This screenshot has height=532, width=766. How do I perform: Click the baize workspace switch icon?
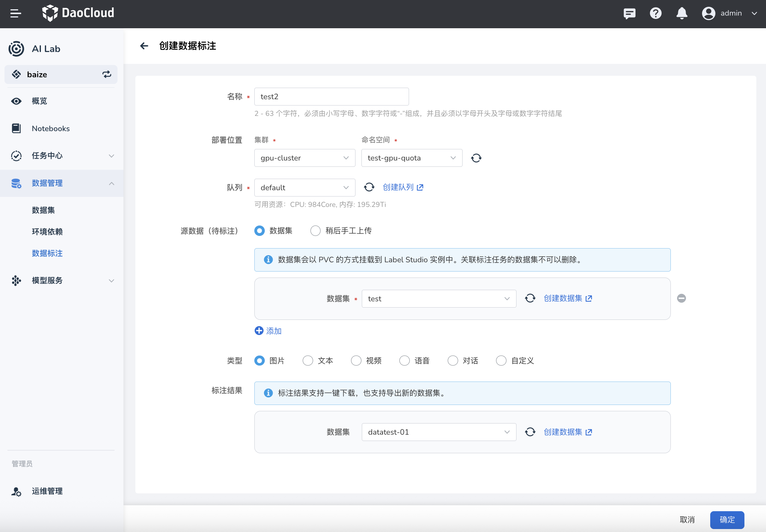107,74
